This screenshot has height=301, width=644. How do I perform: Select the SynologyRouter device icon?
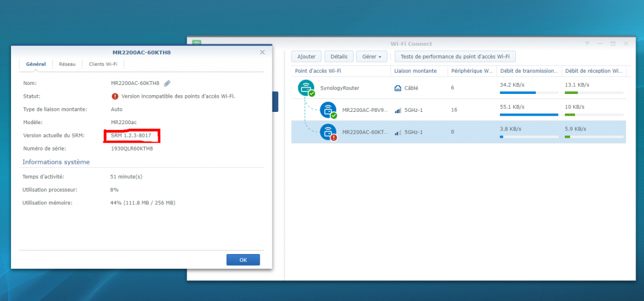[306, 87]
